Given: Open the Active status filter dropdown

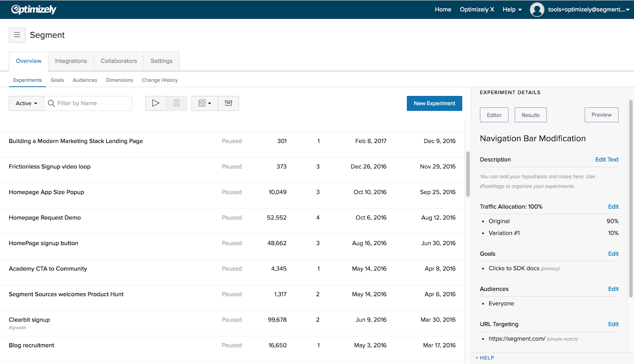Looking at the screenshot, I should tap(26, 103).
